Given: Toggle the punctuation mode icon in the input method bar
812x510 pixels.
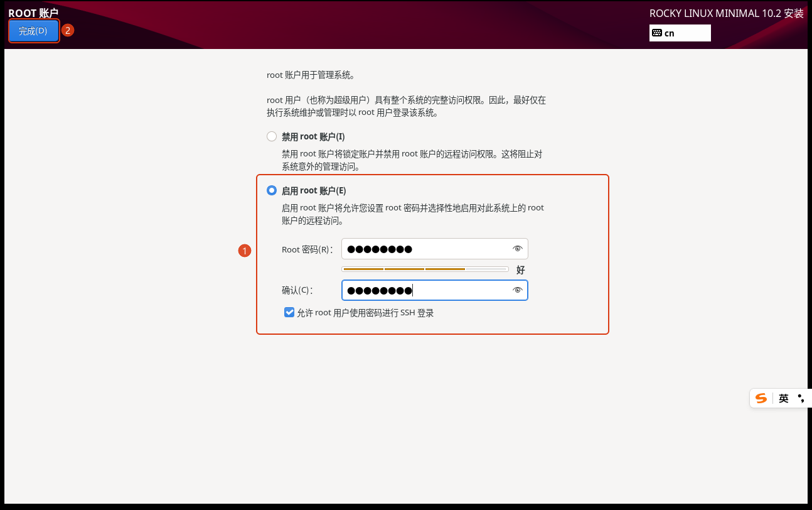Looking at the screenshot, I should 801,398.
